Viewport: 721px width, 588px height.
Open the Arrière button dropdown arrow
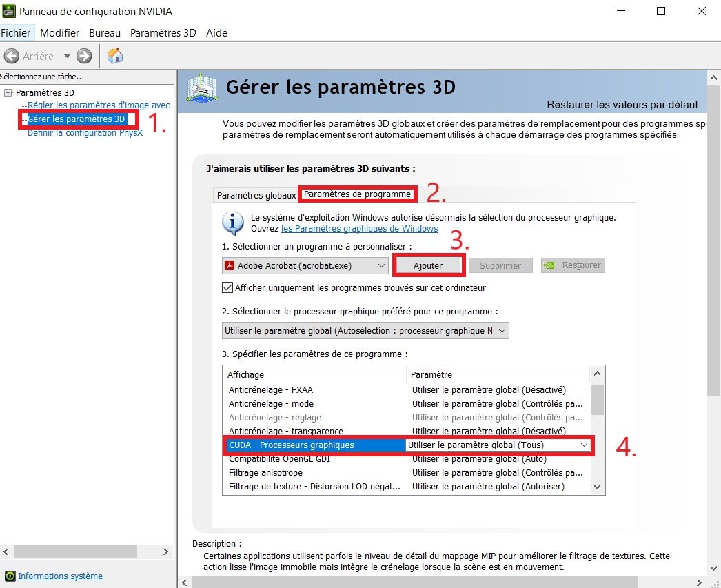pyautogui.click(x=68, y=56)
